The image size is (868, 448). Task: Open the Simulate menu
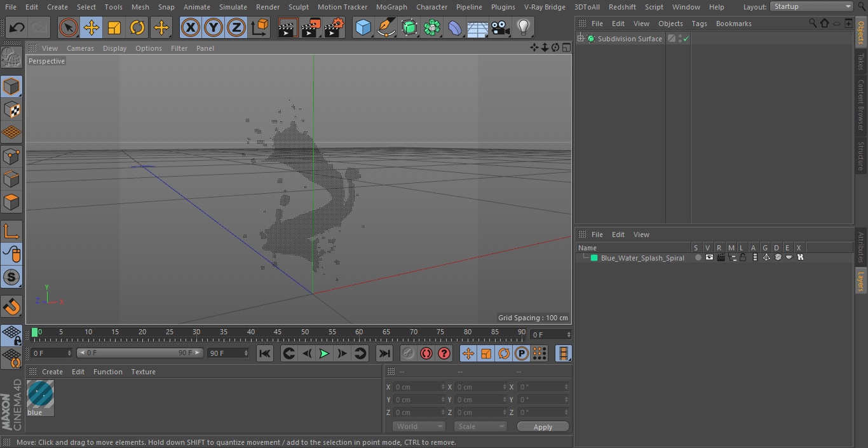point(233,7)
